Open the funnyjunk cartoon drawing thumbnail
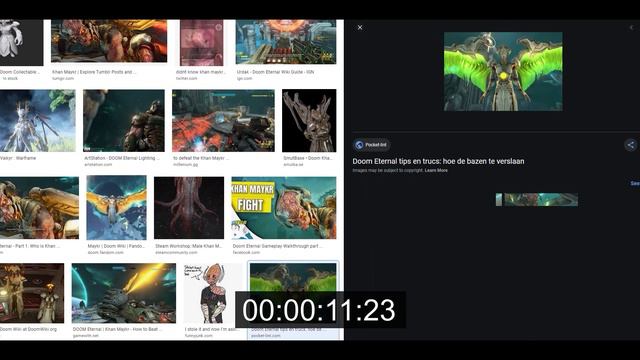The image size is (640, 360). click(213, 293)
